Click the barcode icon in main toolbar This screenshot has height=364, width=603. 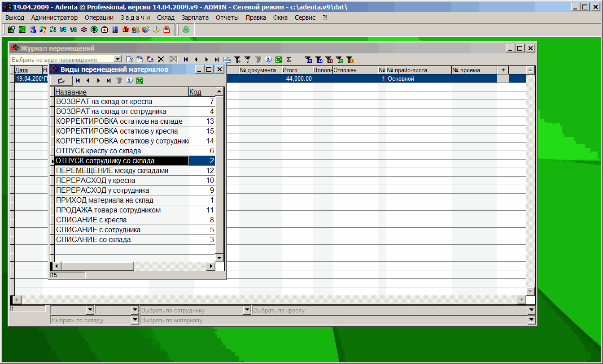(x=115, y=30)
